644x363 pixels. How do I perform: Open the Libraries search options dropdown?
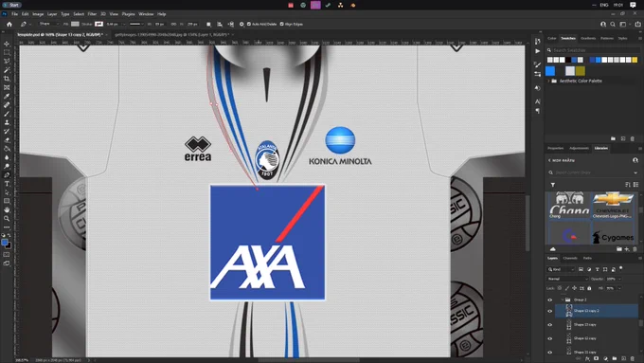click(x=635, y=172)
